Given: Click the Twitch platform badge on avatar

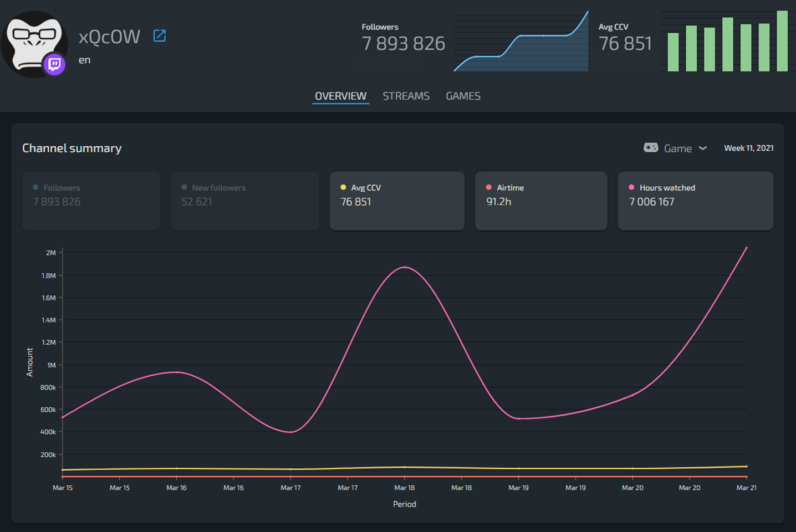Looking at the screenshot, I should point(55,64).
